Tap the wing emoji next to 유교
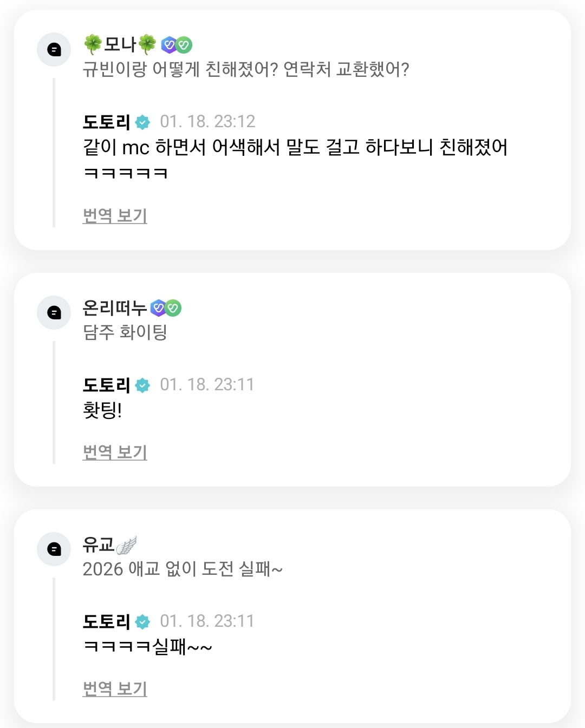 [x=126, y=545]
